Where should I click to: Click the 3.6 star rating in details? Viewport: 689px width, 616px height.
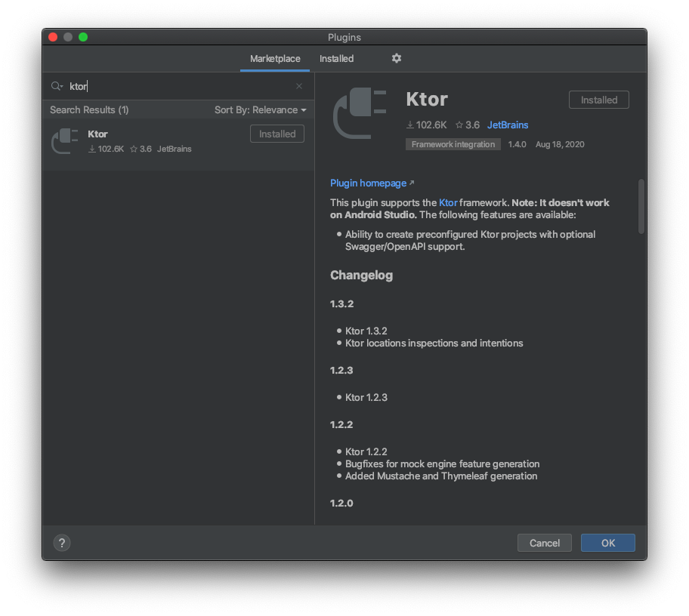(x=468, y=125)
